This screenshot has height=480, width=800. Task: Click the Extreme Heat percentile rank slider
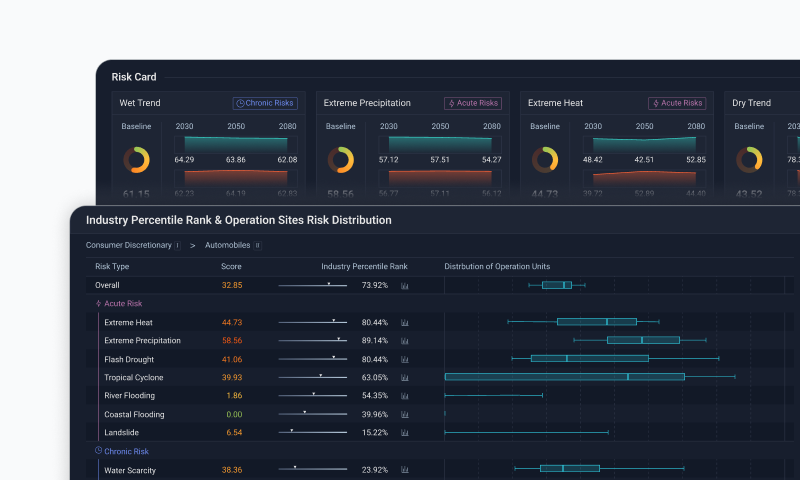(313, 322)
